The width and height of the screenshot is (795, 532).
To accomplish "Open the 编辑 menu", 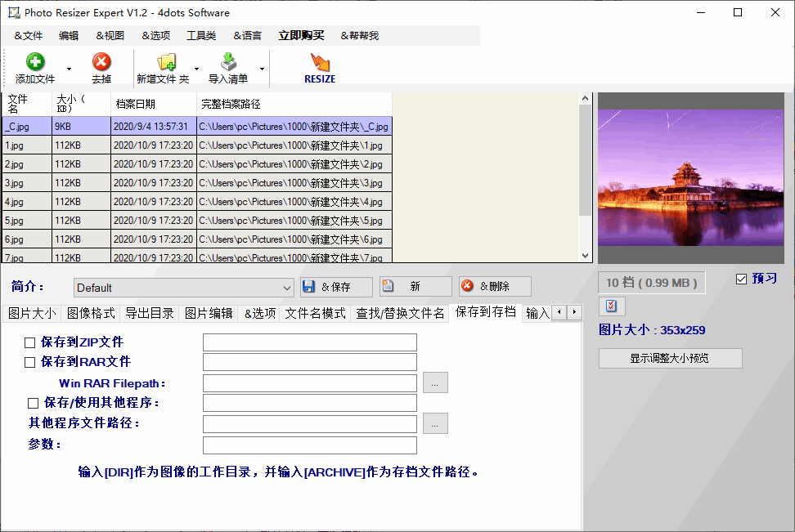I will click(x=69, y=35).
